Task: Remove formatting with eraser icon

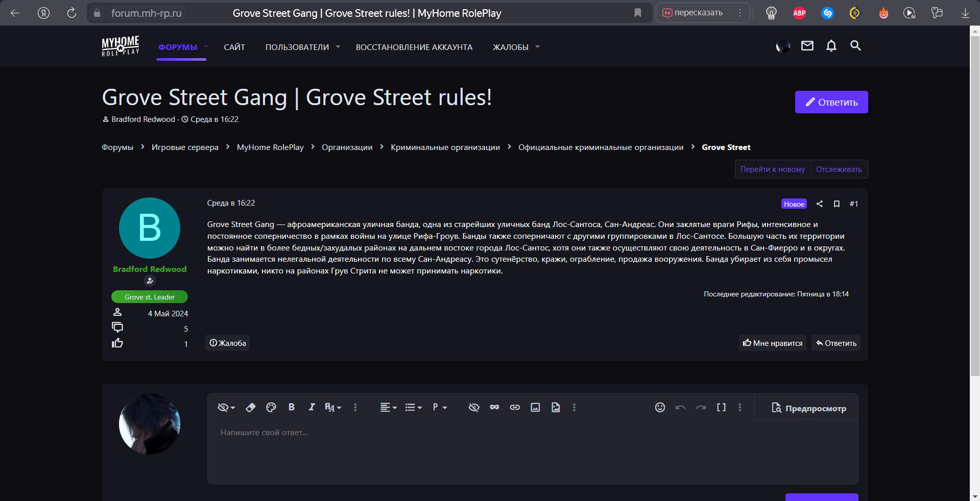Action: tap(251, 407)
